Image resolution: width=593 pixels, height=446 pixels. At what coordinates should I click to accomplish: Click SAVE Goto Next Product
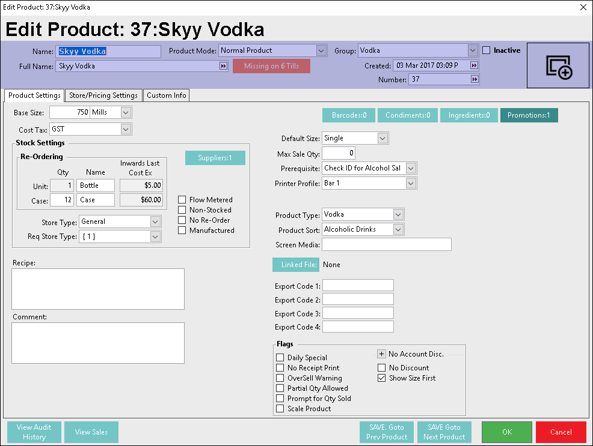(x=444, y=432)
